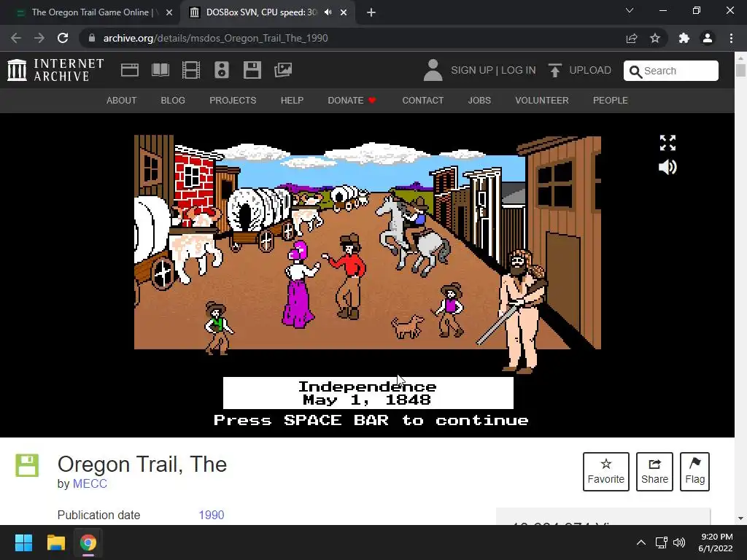The height and width of the screenshot is (560, 747).
Task: Open the JOBS menu item
Action: [479, 101]
